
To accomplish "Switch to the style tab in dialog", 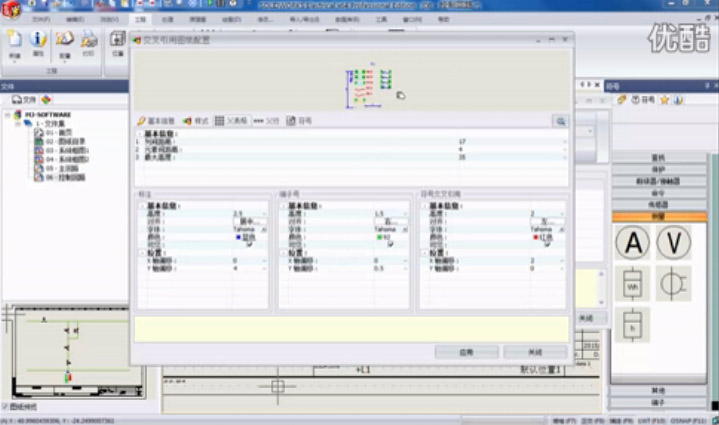I will point(195,121).
